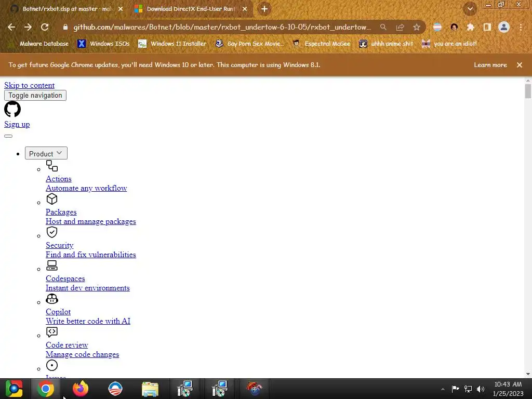Open the Codespaces link
Screen dimensions: 532x399
tap(65, 278)
